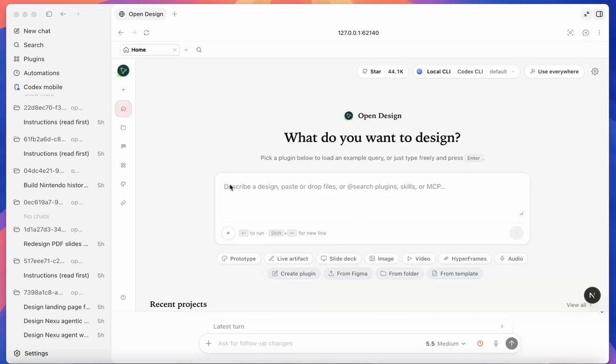Click the link icon in the rail

pos(123,203)
